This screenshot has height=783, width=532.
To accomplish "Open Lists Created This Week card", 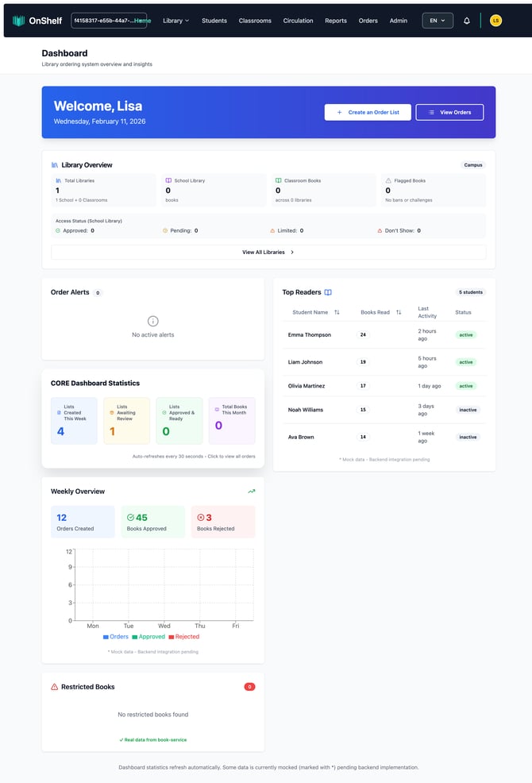I will 74,421.
